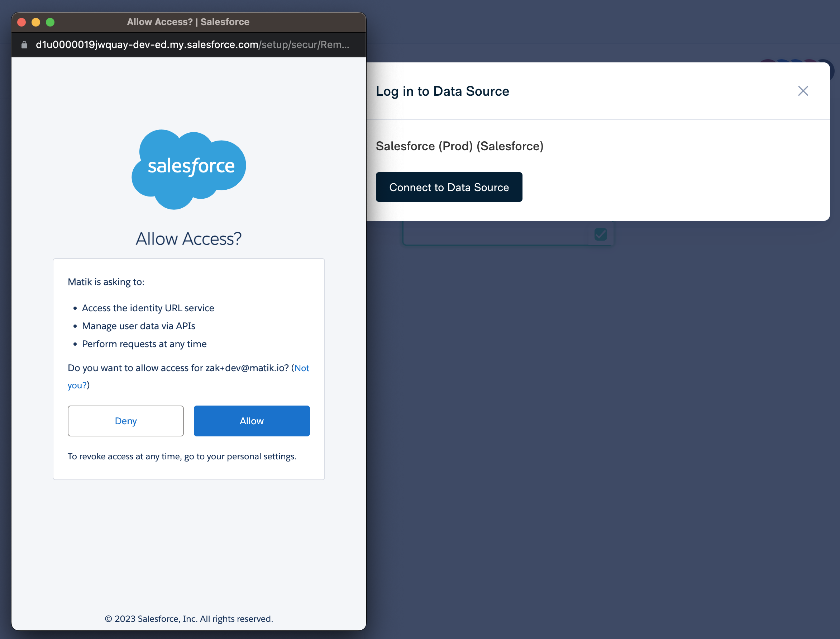Image resolution: width=840 pixels, height=639 pixels.
Task: Click the 2023 Salesforce copyright footer
Action: coord(189,619)
